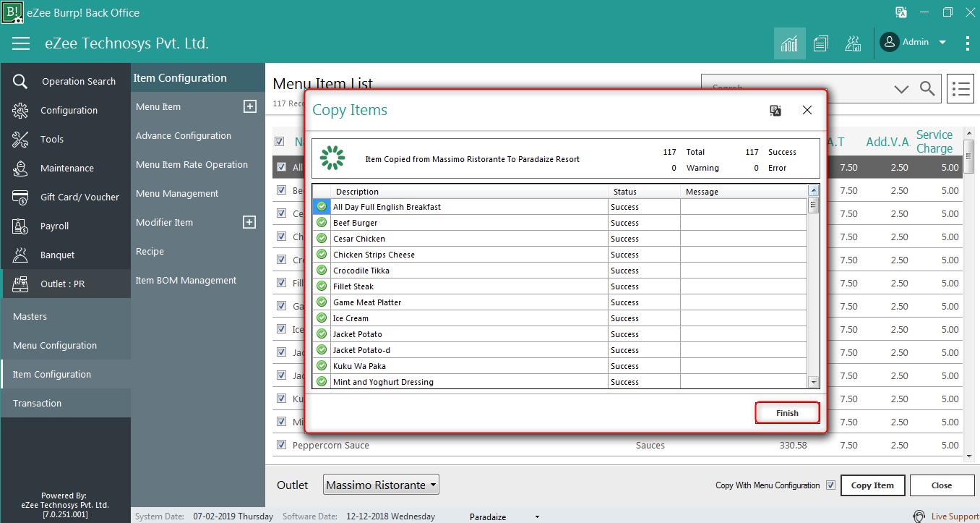
Task: Click the Gift Card/ Voucher icon
Action: (x=20, y=197)
